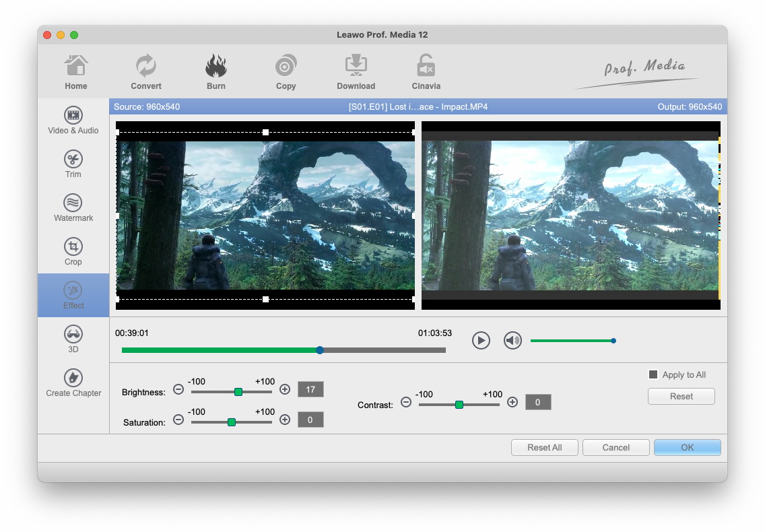Click the playback progress bar handle
This screenshot has height=532, width=765.
320,350
